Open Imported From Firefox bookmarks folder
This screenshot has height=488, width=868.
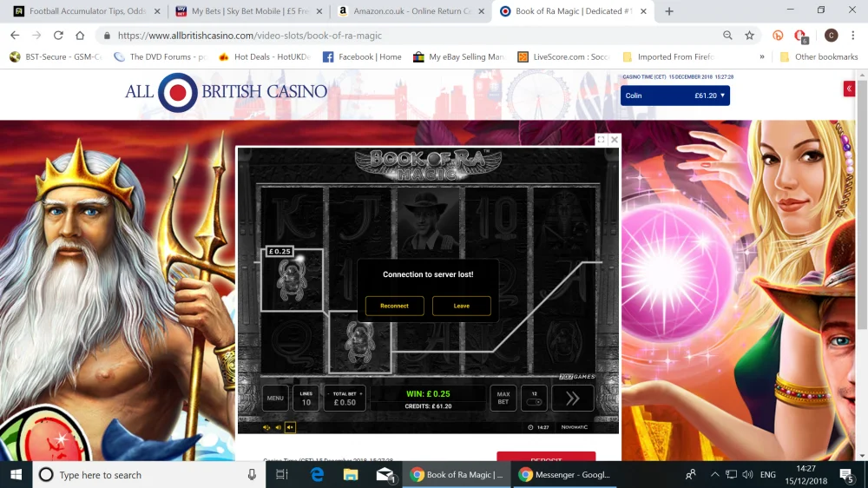tap(668, 56)
